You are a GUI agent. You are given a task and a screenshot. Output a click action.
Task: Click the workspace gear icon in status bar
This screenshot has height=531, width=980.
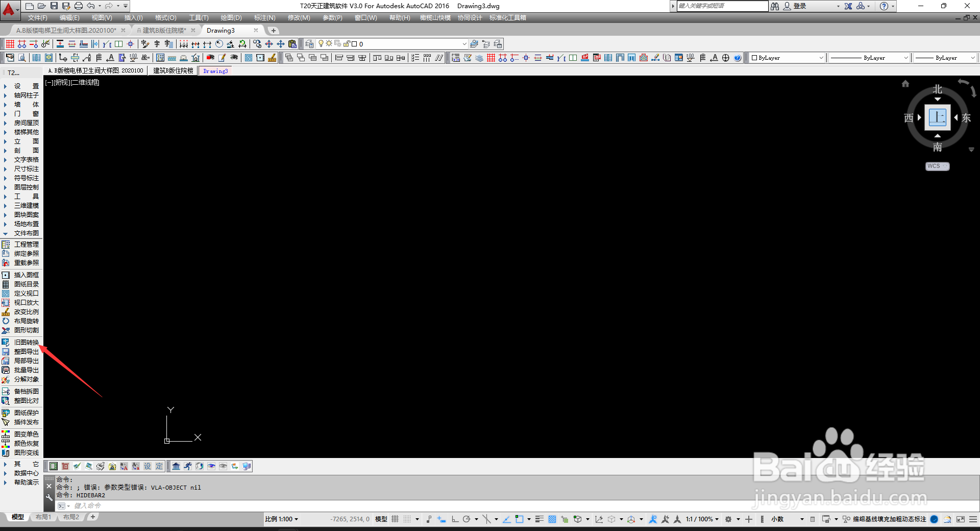tap(728, 519)
